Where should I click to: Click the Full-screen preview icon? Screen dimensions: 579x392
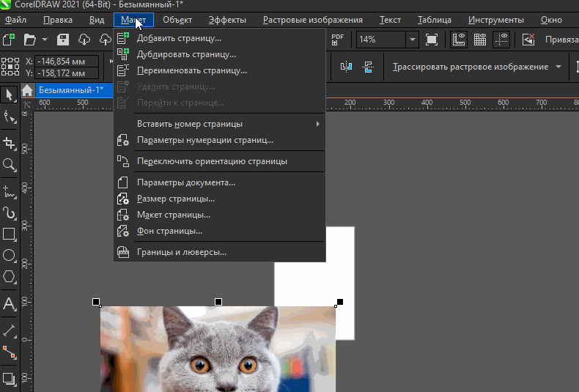[431, 39]
